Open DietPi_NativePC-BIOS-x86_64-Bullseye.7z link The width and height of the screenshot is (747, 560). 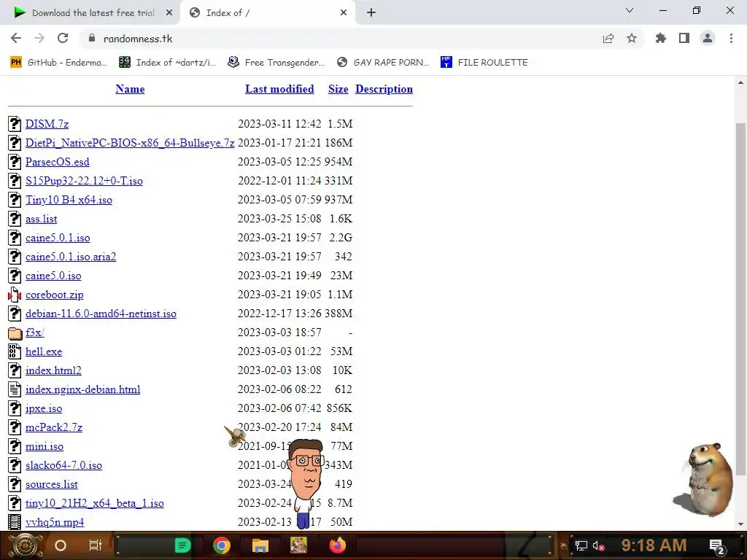130,143
